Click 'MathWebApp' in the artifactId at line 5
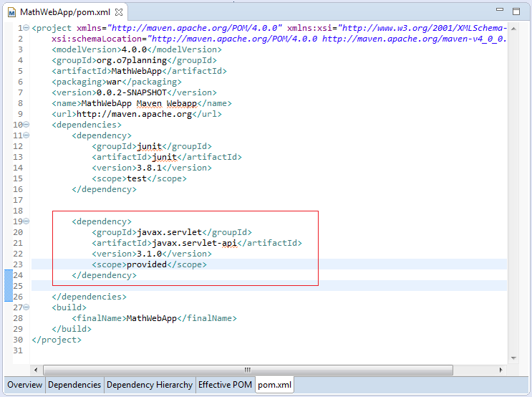The image size is (532, 397). pos(137,72)
